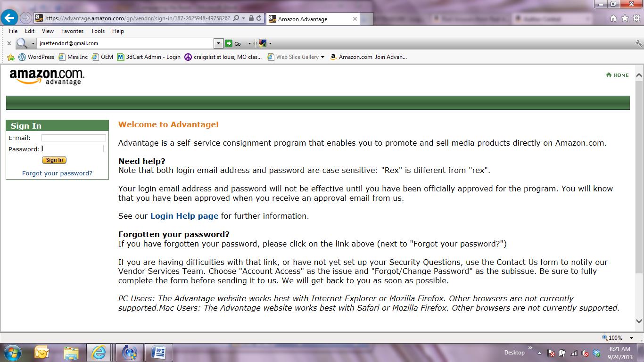The image size is (644, 362).
Task: Click the browser Back arrow button
Action: 10,18
